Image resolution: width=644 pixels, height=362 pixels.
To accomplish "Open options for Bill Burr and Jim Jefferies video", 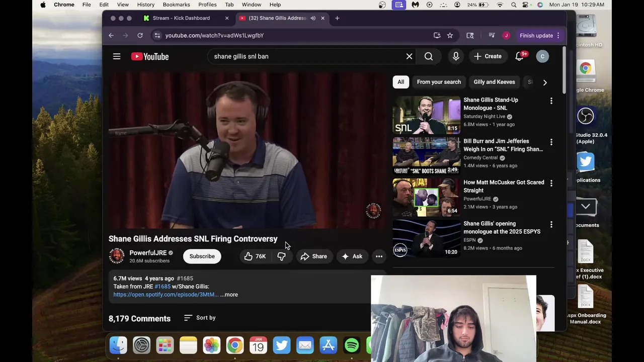I will pyautogui.click(x=551, y=142).
